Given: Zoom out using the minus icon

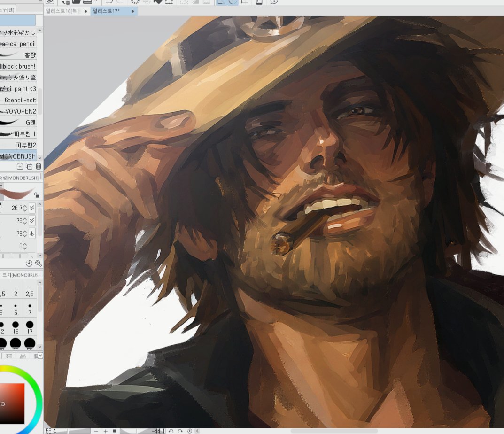Looking at the screenshot, I should pyautogui.click(x=96, y=431).
